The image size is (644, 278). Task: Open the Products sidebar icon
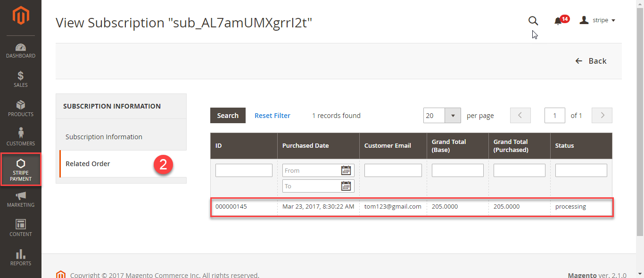point(21,109)
